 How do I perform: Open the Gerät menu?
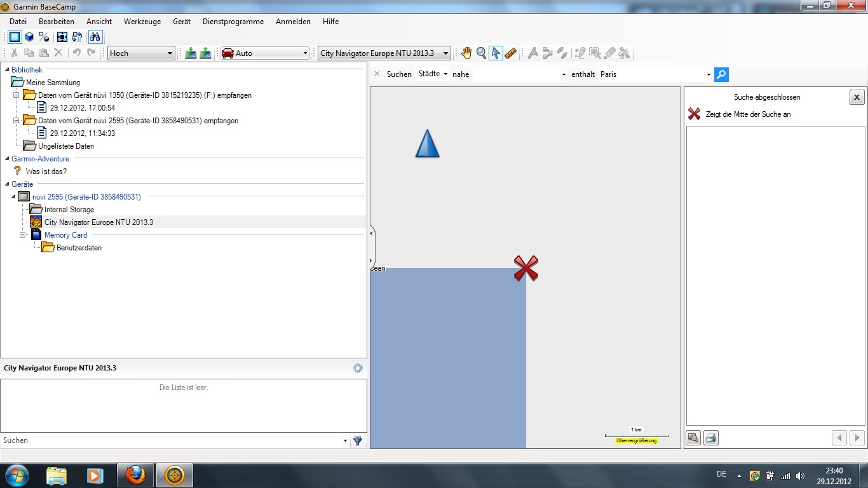tap(182, 22)
